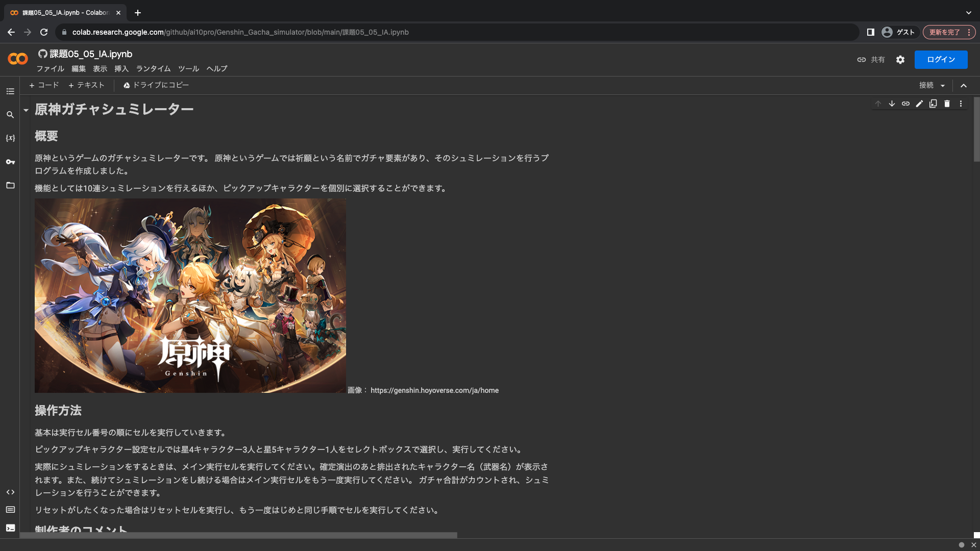Open the Files folder icon in sidebar

click(x=10, y=185)
